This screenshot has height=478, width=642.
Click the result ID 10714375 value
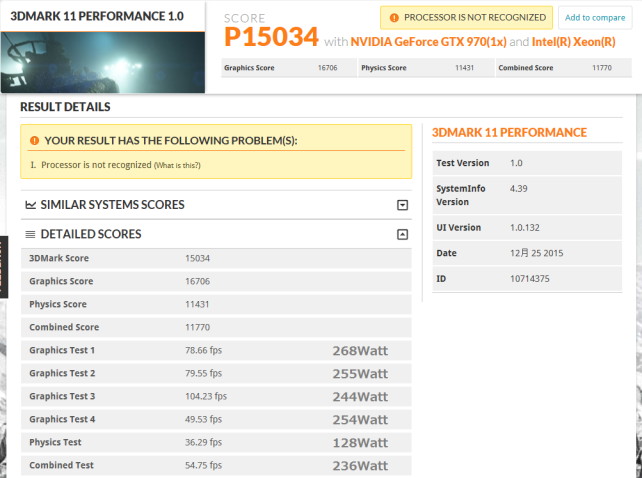pos(530,279)
